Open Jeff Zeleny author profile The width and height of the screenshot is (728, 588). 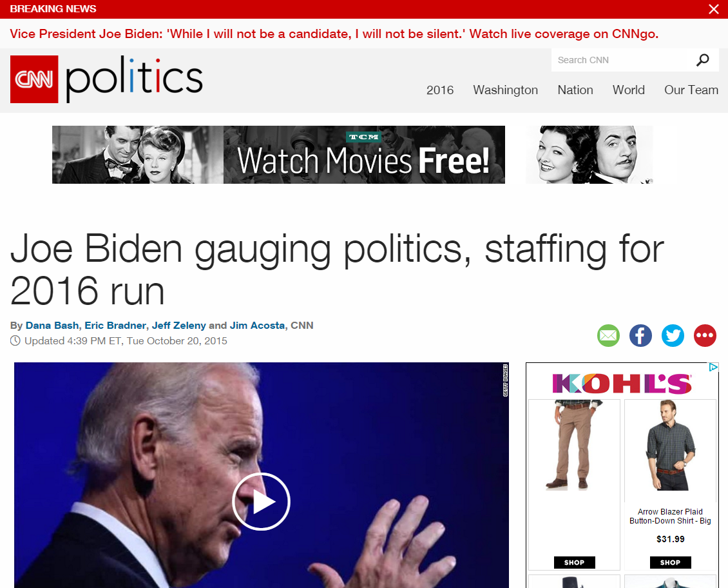pyautogui.click(x=178, y=325)
